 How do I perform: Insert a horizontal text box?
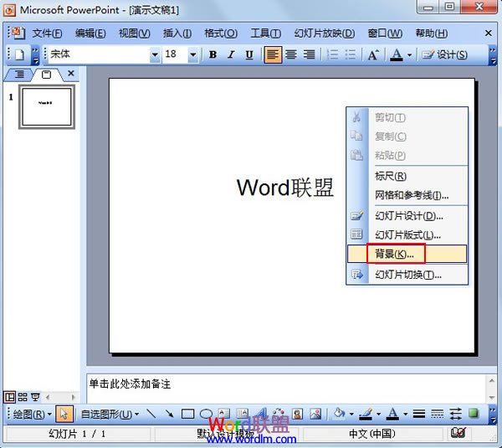pos(224,414)
